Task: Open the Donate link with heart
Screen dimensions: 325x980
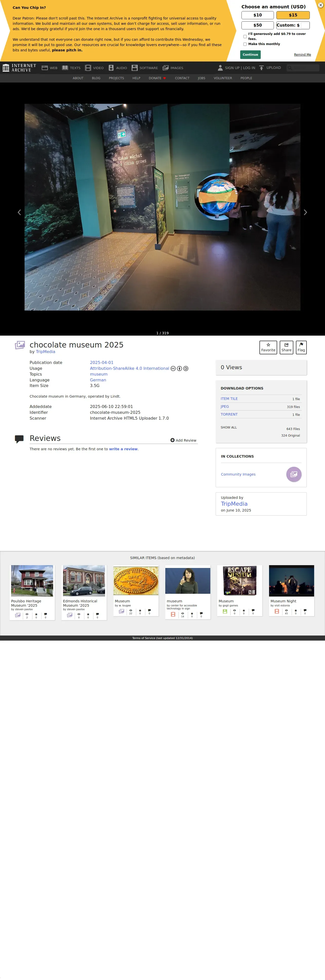Action: pyautogui.click(x=157, y=78)
